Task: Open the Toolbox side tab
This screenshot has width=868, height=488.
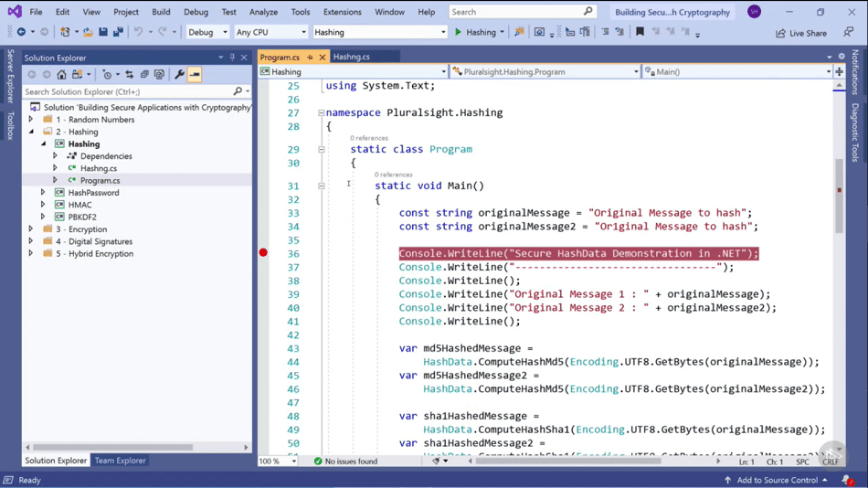Action: point(10,125)
